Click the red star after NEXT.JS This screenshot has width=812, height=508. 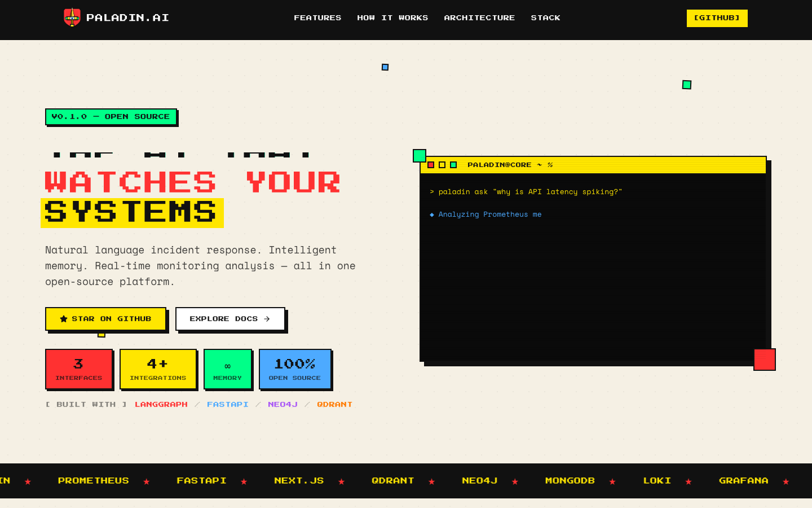(x=342, y=481)
